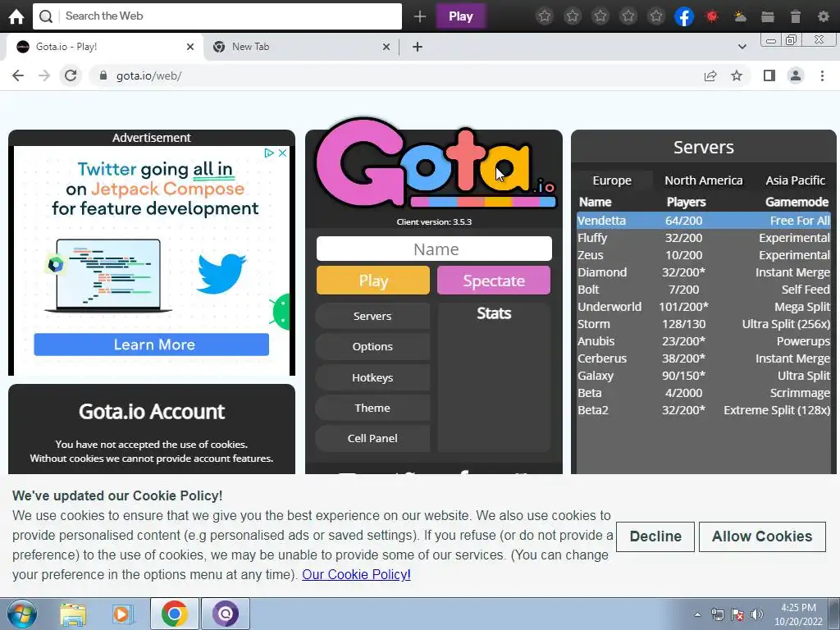Click the folder icon in top bar

[x=768, y=16]
